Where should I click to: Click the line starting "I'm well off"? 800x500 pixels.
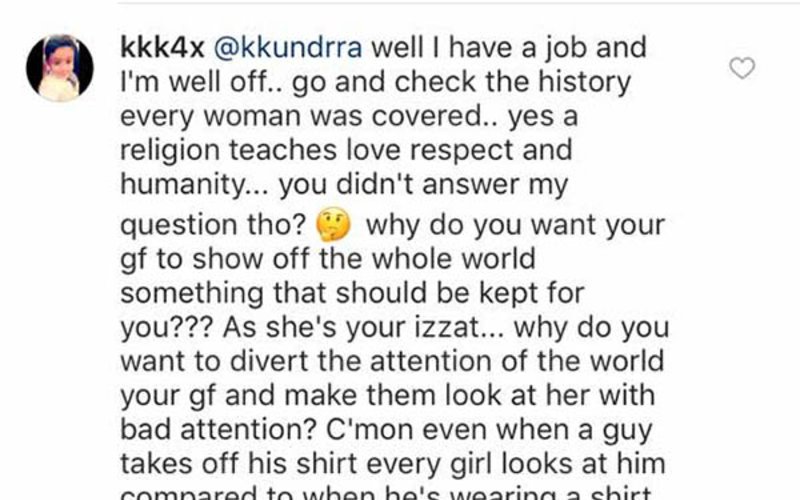click(376, 82)
